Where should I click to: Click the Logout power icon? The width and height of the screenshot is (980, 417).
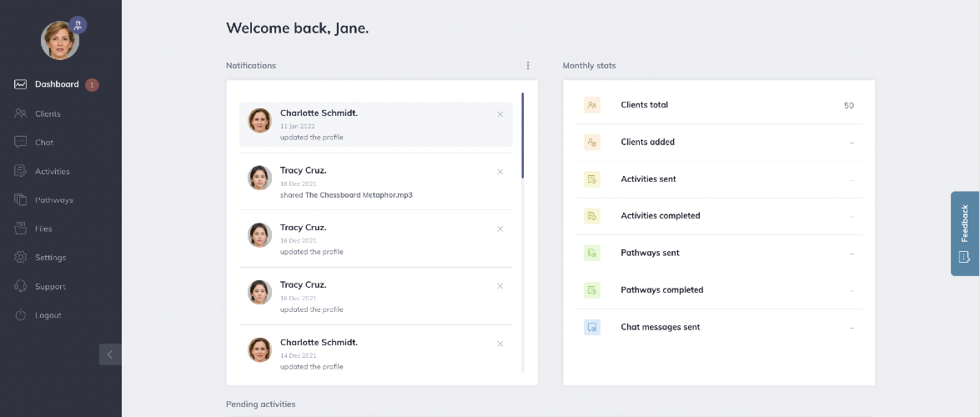click(x=21, y=315)
